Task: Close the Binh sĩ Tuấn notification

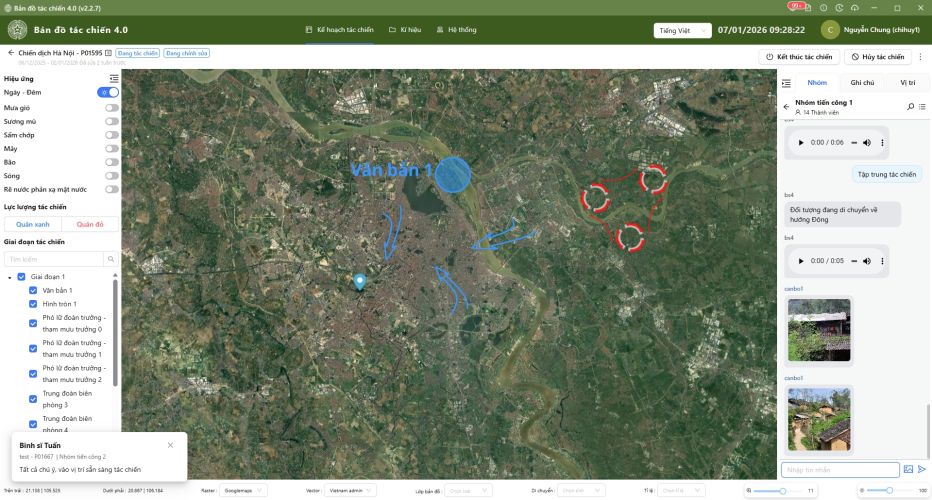Action: 170,445
